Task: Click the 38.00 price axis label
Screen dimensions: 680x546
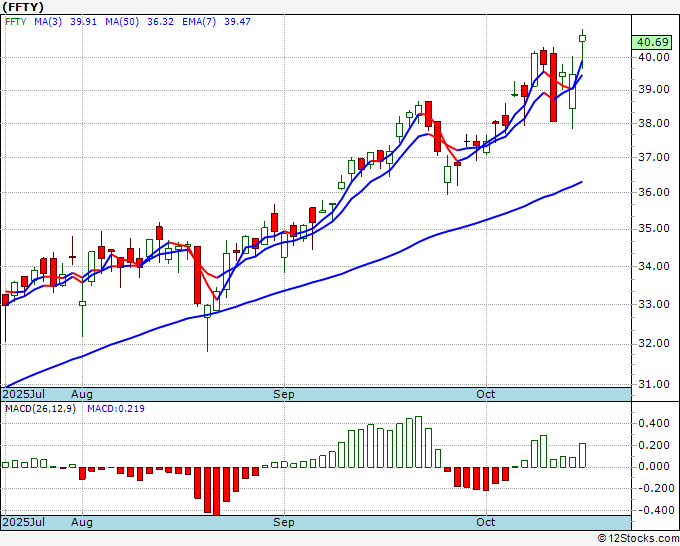Action: click(654, 124)
